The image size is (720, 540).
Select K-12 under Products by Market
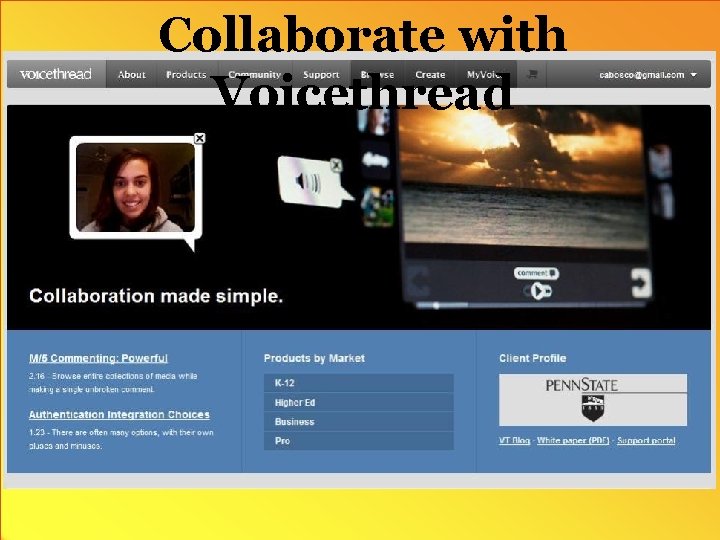pos(359,383)
